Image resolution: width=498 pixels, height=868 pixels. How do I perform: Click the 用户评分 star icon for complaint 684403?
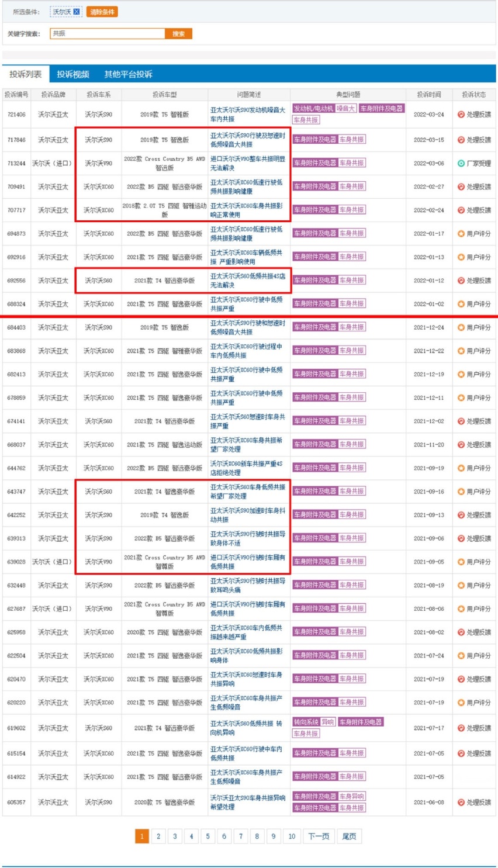[461, 328]
